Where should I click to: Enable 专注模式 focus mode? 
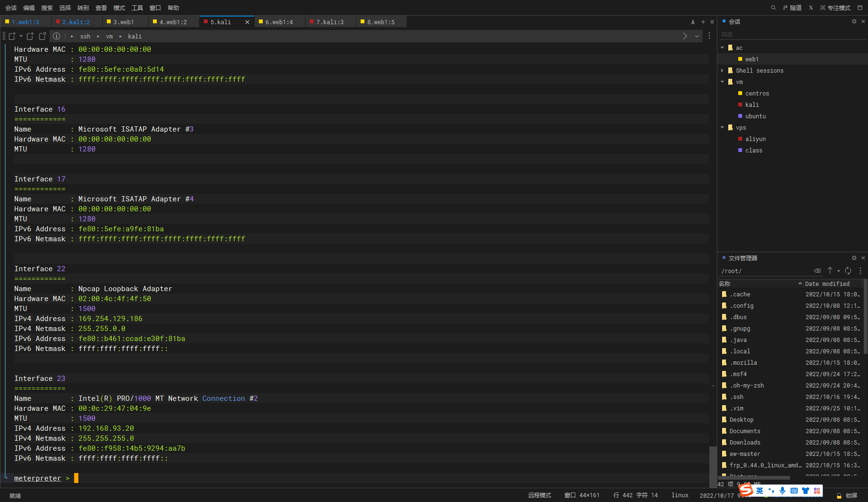[835, 8]
